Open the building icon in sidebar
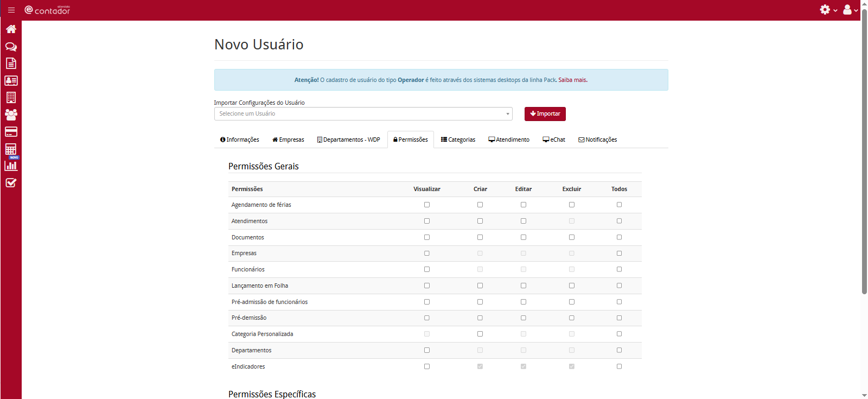 point(11,98)
